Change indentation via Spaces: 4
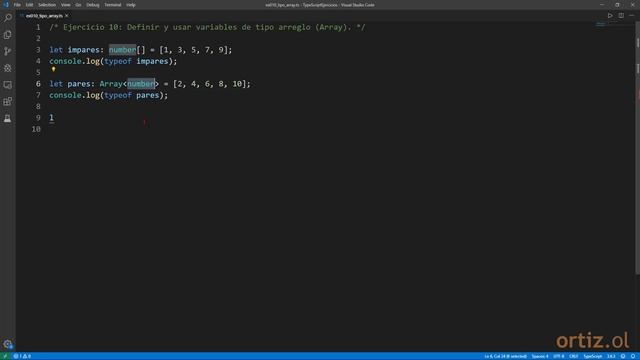The image size is (640, 360). (x=540, y=356)
